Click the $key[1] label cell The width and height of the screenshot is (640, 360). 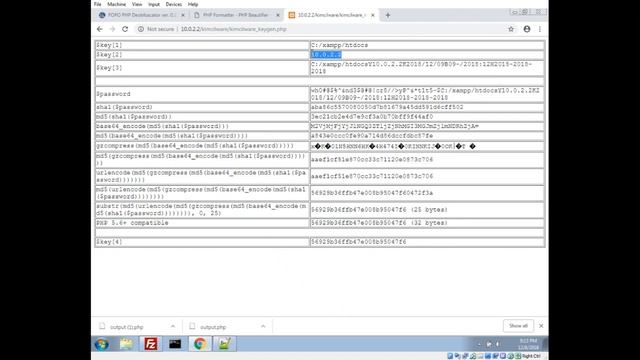tap(202, 45)
